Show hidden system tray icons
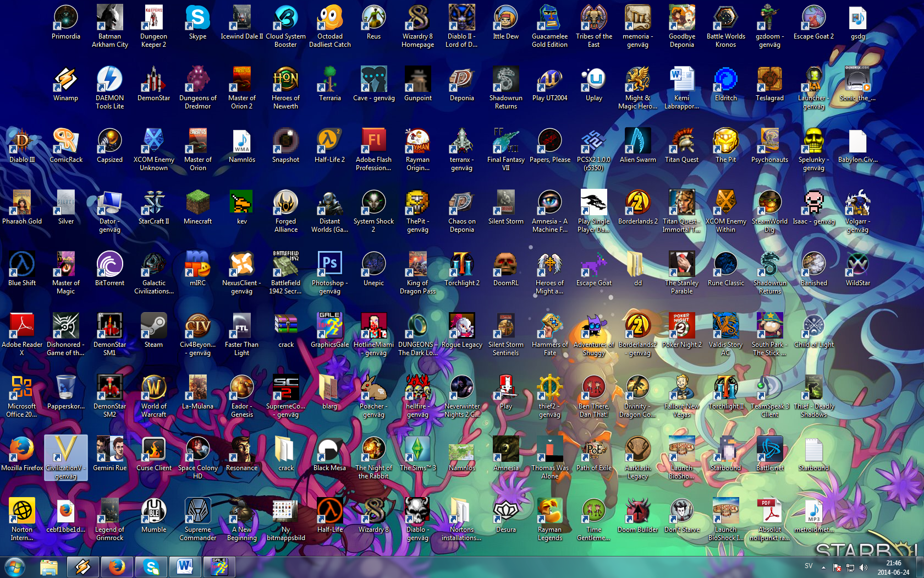This screenshot has width=924, height=578. pyautogui.click(x=823, y=567)
